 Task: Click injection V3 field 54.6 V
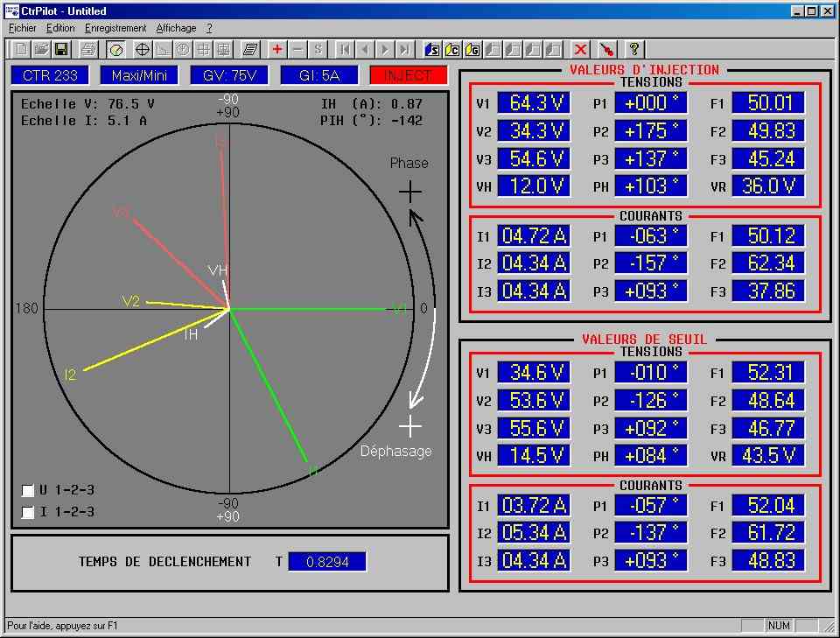[x=534, y=158]
